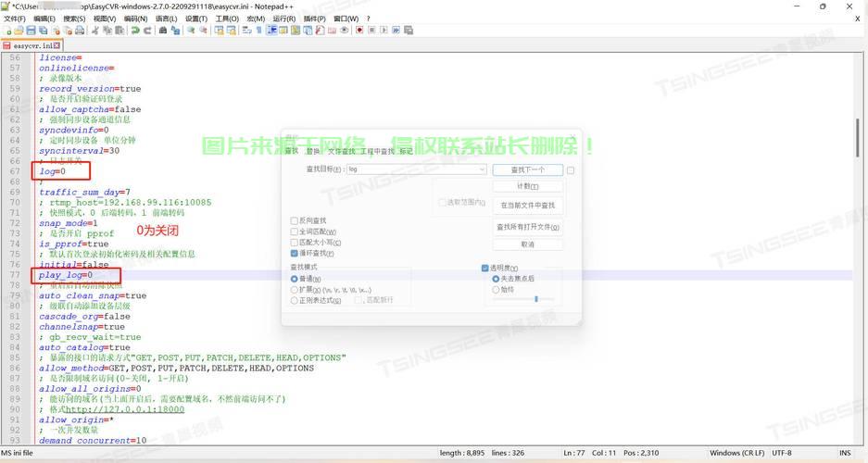This screenshot has height=463, width=868.
Task: Open Find with the binoculars icon
Action: 163,31
